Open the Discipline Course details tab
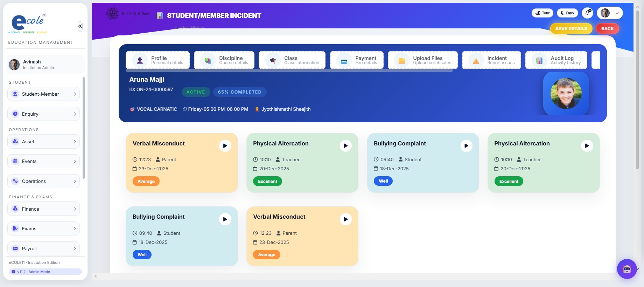Screen dimensions: 644x287 tap(224, 60)
